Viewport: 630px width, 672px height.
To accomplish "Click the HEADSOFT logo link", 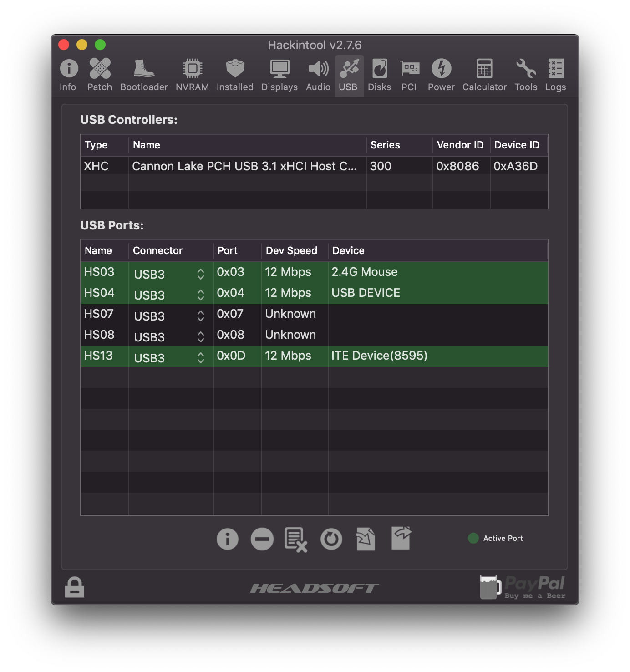I will tap(315, 588).
